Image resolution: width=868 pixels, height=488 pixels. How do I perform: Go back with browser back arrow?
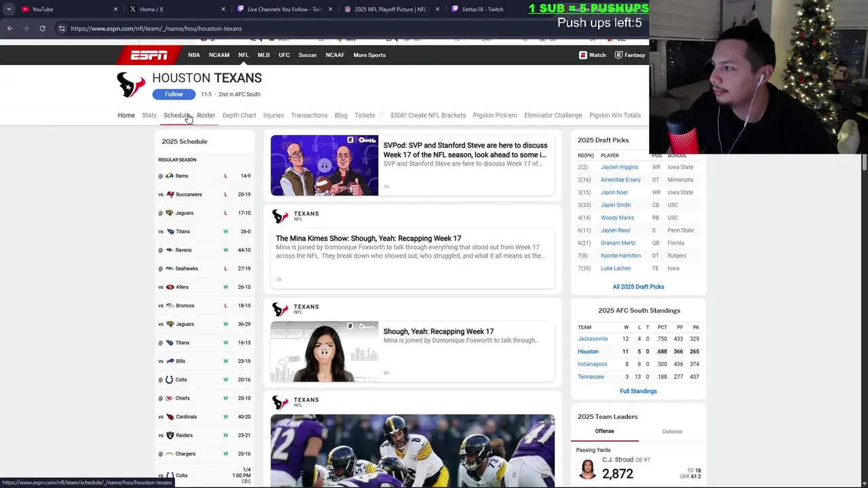pos(10,28)
